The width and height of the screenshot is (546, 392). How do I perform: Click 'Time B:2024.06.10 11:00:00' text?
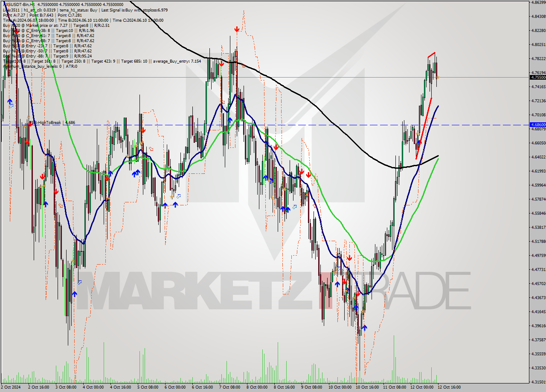(83, 20)
